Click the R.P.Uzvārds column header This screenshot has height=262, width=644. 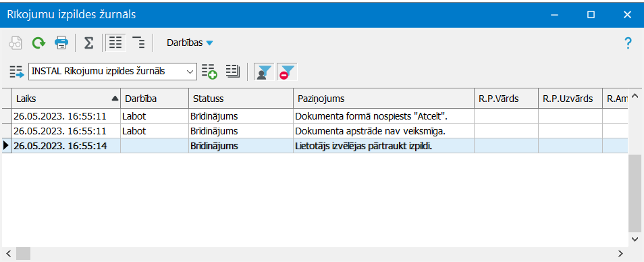pos(570,99)
